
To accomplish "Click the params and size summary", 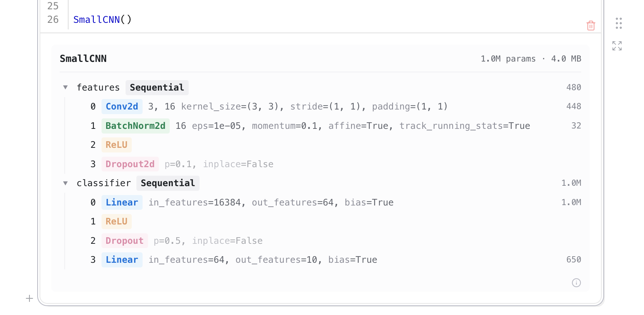I will (x=530, y=59).
